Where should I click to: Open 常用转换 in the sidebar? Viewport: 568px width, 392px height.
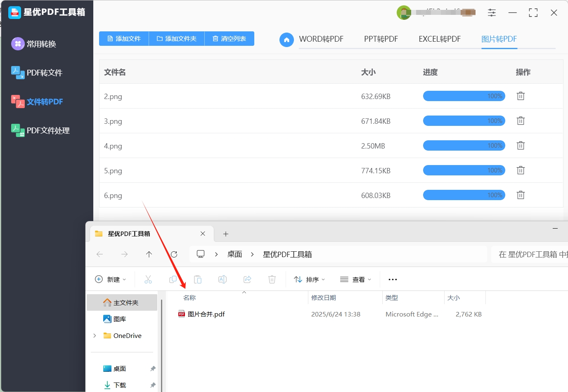(x=34, y=44)
